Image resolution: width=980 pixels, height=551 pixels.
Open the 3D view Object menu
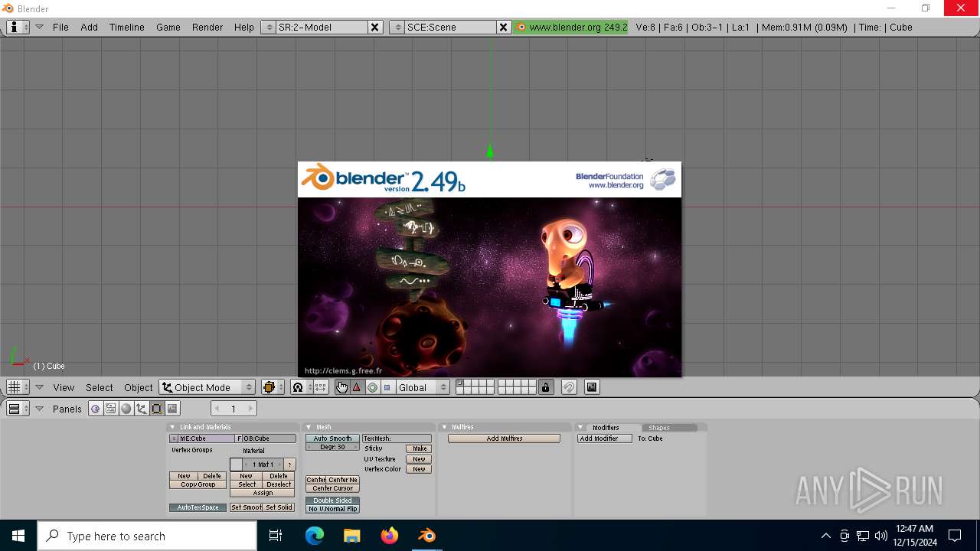click(139, 387)
